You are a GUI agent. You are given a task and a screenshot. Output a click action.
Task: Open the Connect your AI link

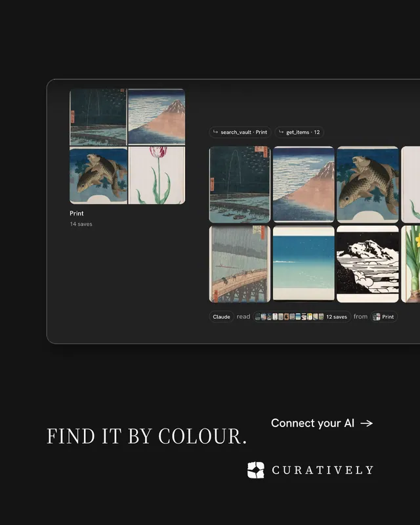tap(322, 423)
